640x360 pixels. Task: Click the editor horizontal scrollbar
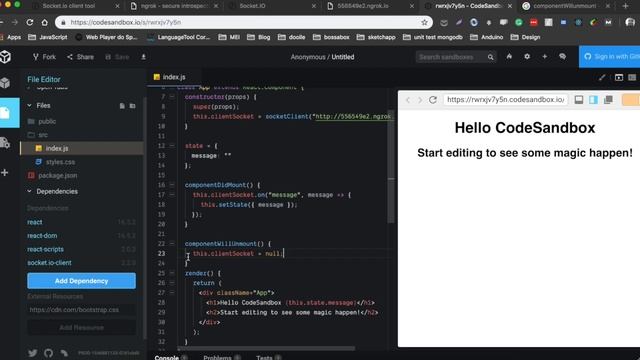tap(267, 348)
